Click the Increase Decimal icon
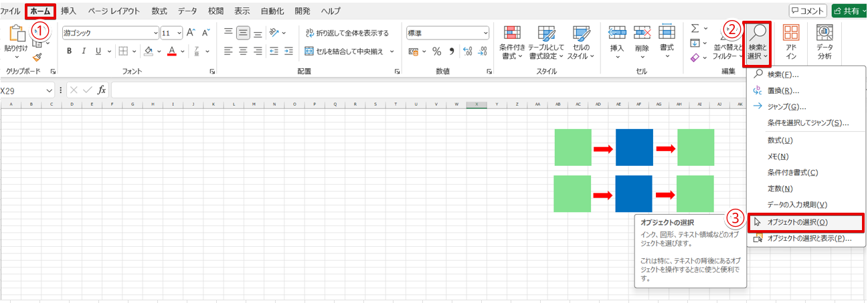The height and width of the screenshot is (303, 868). click(x=468, y=51)
